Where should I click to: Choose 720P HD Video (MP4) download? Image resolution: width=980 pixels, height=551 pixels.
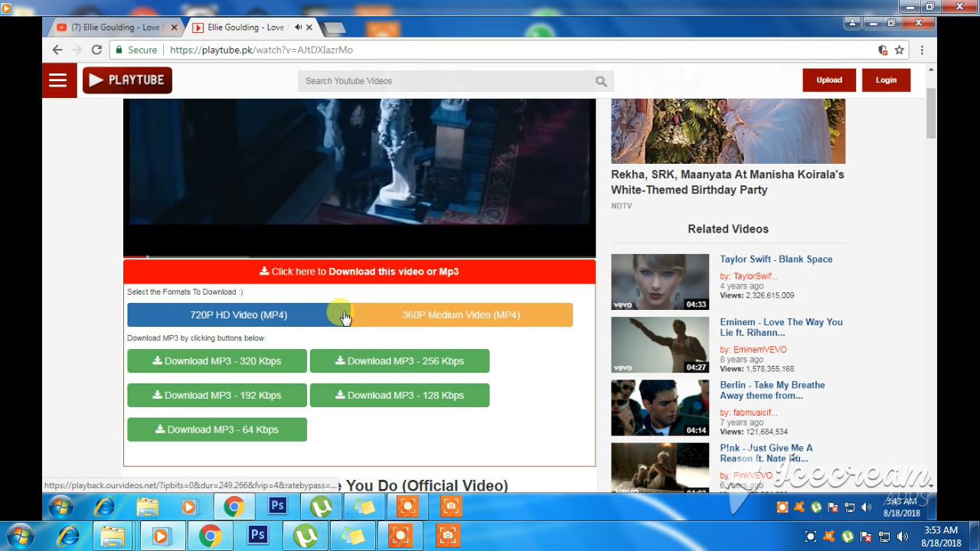(x=238, y=315)
